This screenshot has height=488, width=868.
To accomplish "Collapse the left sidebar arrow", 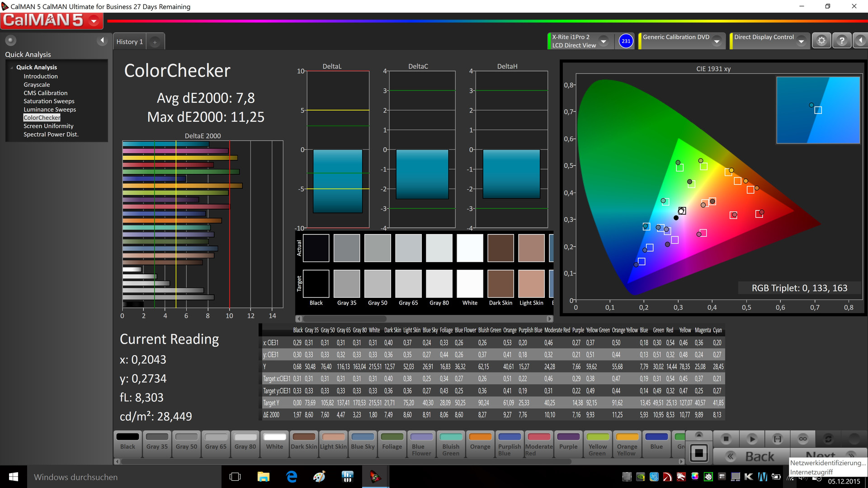I will tap(102, 41).
